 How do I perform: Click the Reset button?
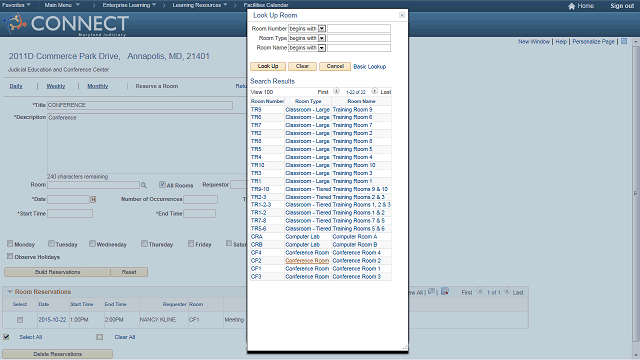point(129,272)
